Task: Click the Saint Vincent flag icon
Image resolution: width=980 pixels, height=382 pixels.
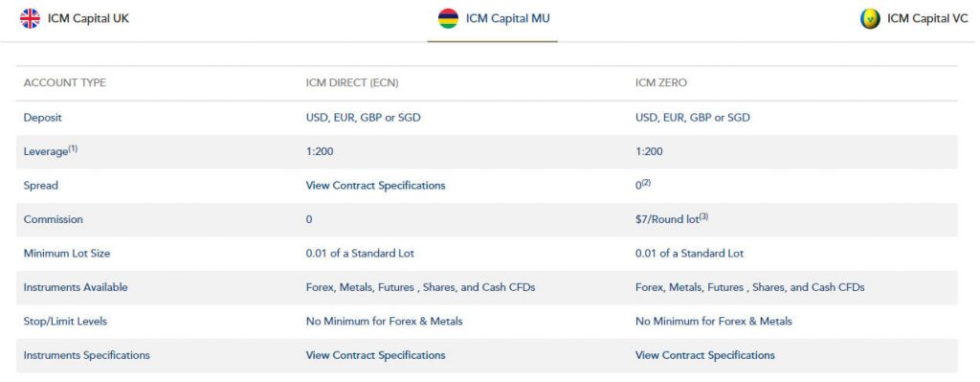Action: tap(870, 19)
